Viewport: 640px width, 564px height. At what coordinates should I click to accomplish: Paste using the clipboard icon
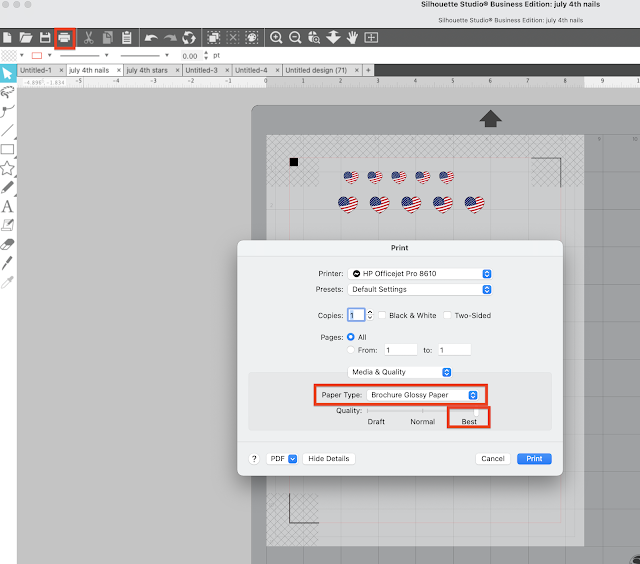127,38
